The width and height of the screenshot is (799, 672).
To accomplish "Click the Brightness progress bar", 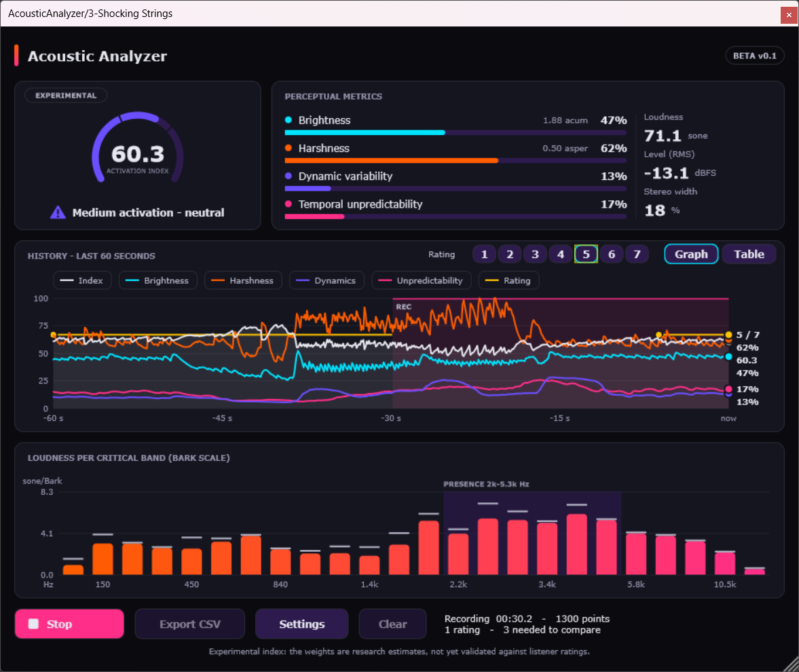I will coord(456,133).
